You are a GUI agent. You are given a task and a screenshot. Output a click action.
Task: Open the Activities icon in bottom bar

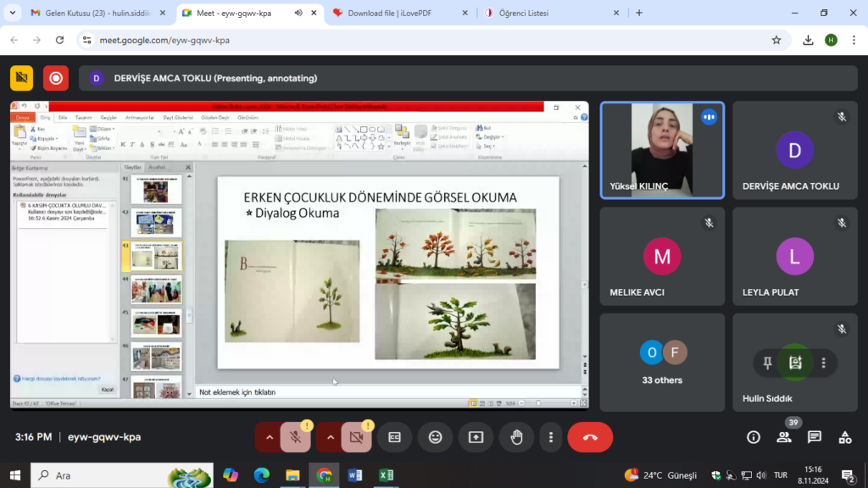tap(845, 437)
